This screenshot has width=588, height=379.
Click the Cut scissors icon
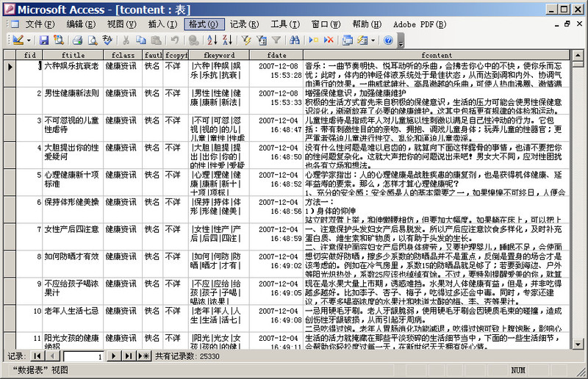point(126,40)
